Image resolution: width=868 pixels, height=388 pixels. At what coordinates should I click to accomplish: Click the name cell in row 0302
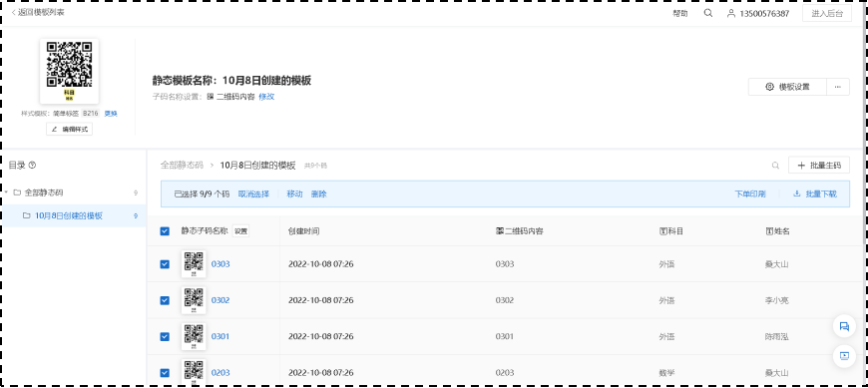(x=776, y=300)
